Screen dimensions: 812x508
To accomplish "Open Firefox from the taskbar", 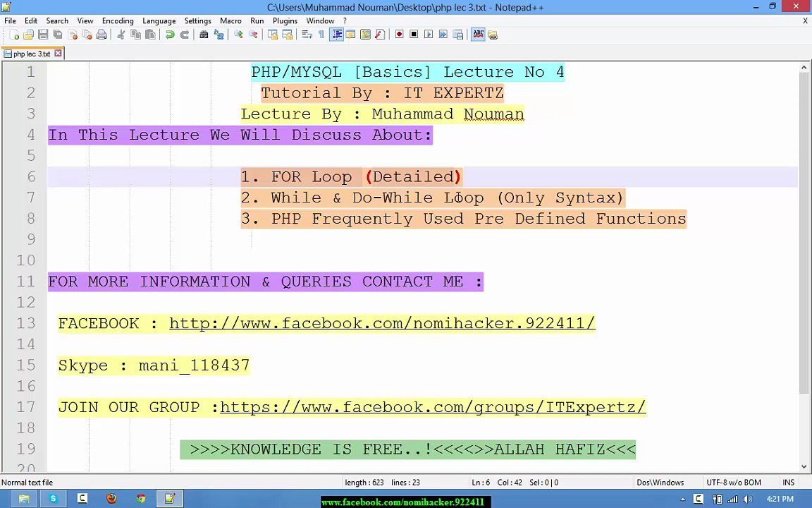I will click(111, 499).
